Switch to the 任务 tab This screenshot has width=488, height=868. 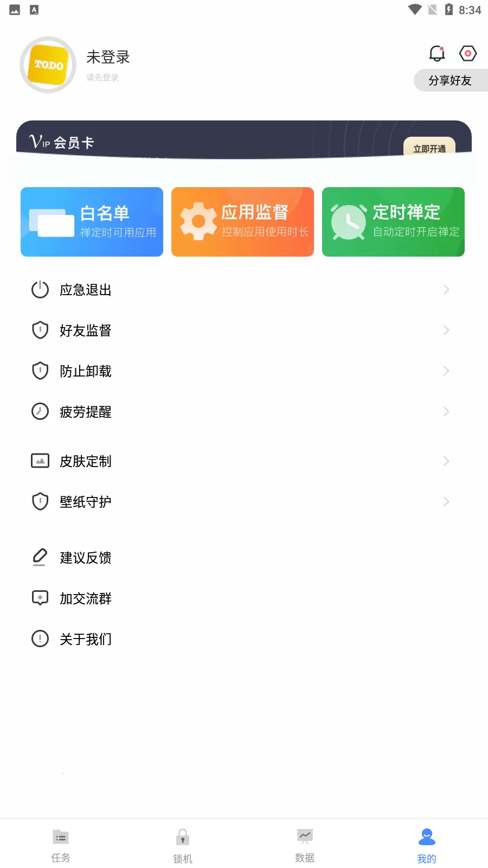pos(61,845)
